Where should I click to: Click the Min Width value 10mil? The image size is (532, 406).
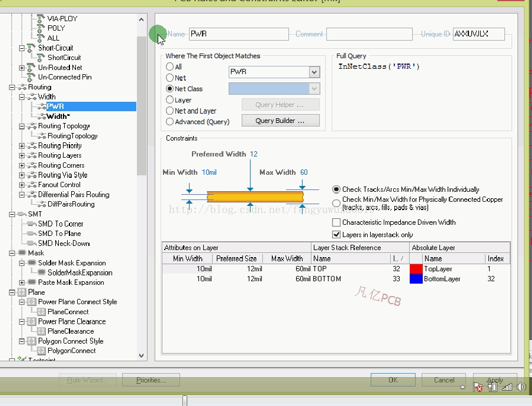tap(209, 172)
